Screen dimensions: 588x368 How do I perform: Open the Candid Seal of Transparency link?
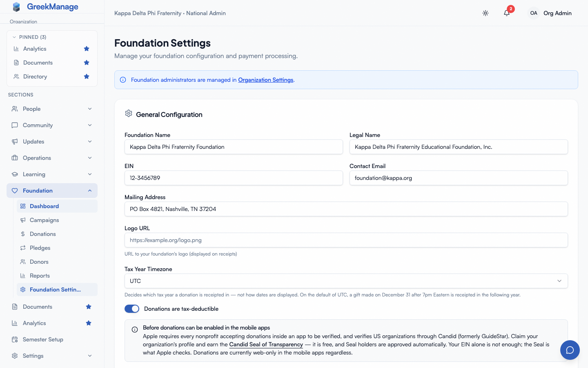266,344
